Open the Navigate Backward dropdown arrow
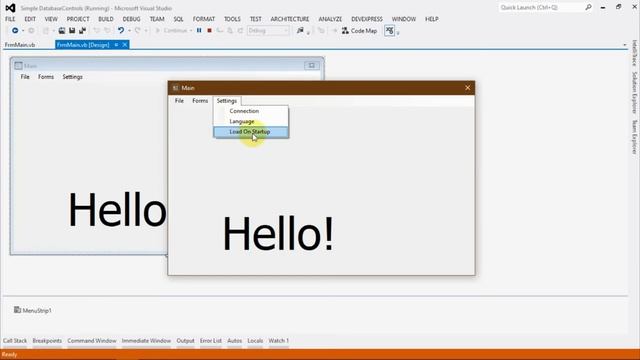The width and height of the screenshot is (640, 360). point(23,31)
